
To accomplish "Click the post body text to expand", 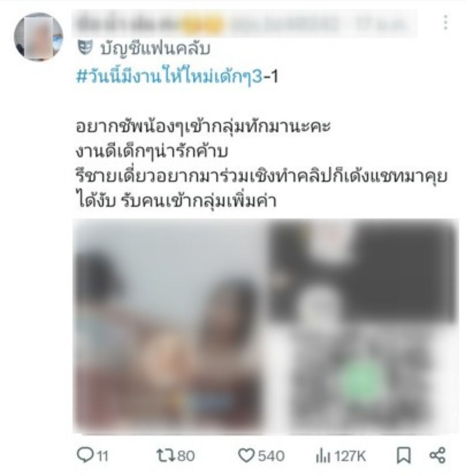I will pyautogui.click(x=261, y=164).
